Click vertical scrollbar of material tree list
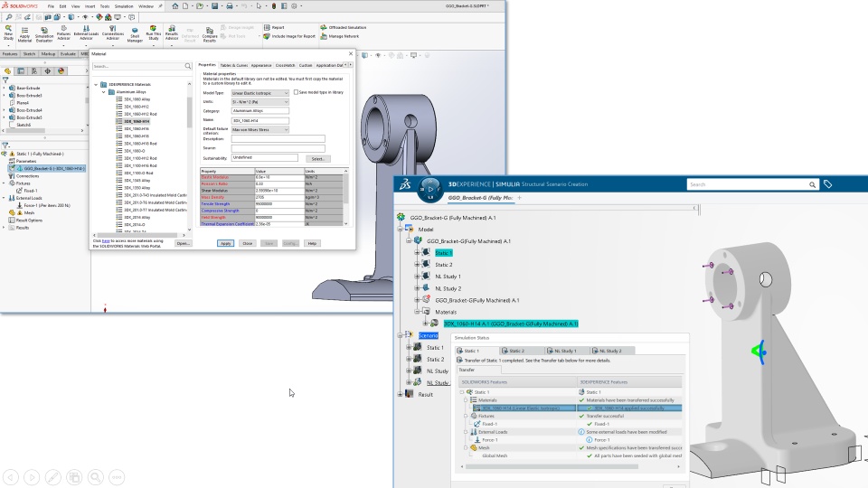The height and width of the screenshot is (488, 868). click(x=189, y=114)
